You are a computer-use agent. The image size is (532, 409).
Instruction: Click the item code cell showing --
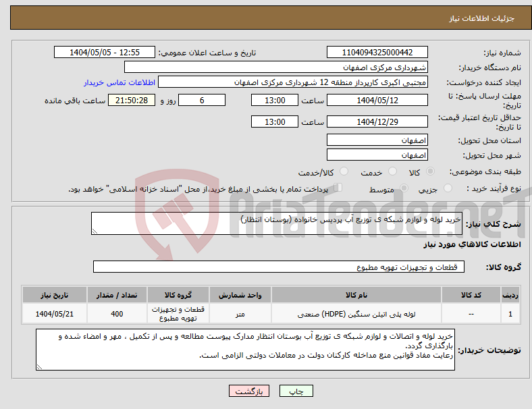pyautogui.click(x=471, y=314)
